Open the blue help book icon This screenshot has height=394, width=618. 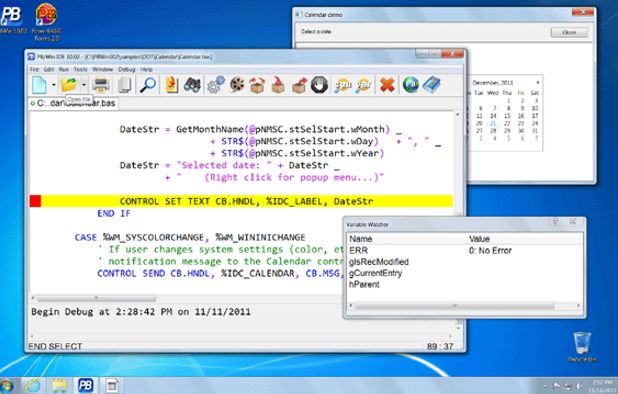tap(432, 85)
